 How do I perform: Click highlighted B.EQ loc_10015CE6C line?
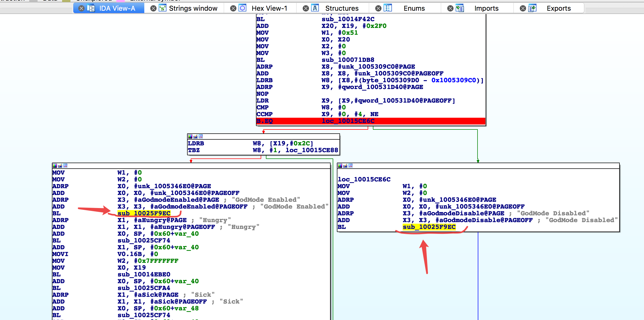click(x=348, y=121)
